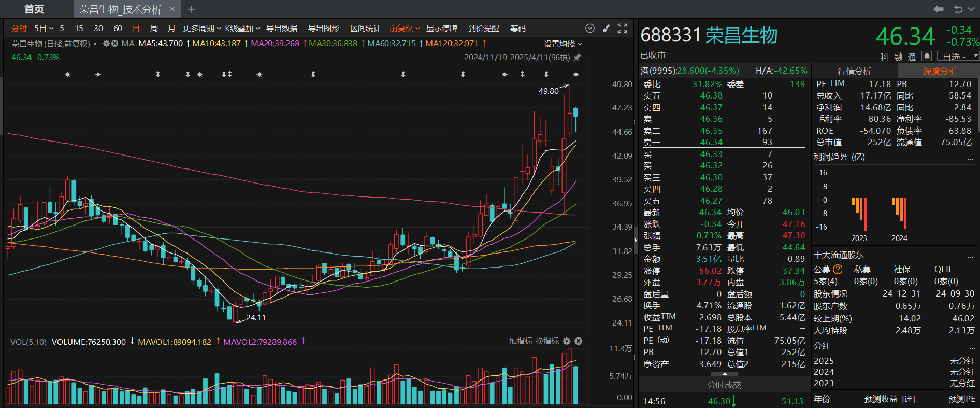Click 导出数据 export data

[x=282, y=28]
